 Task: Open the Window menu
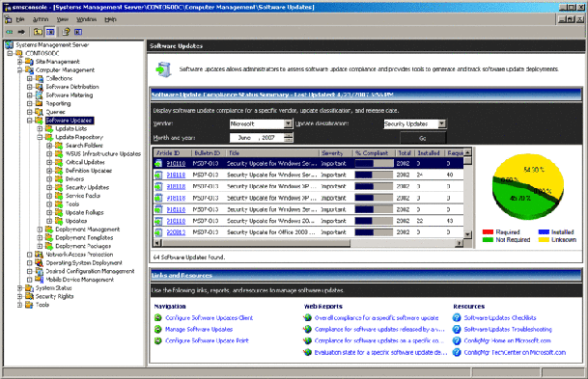tap(86, 19)
